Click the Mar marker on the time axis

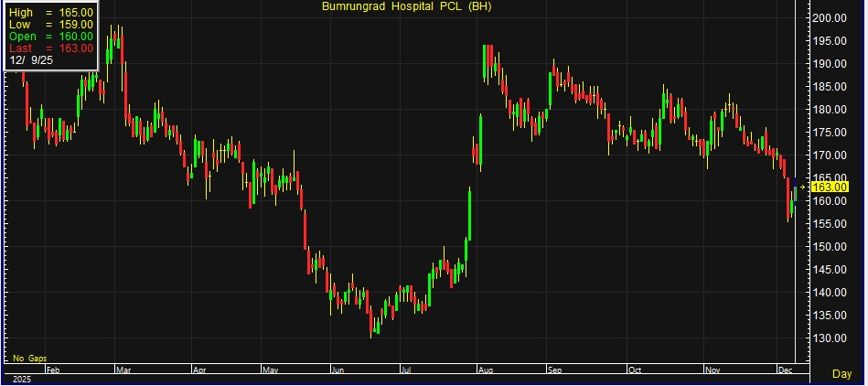[123, 370]
